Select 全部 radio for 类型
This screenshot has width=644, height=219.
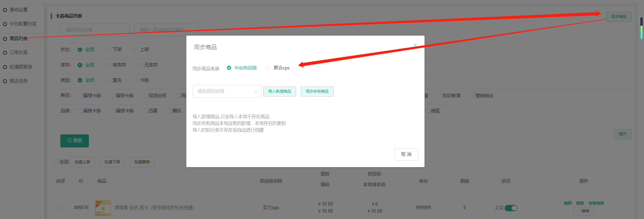tap(86, 80)
